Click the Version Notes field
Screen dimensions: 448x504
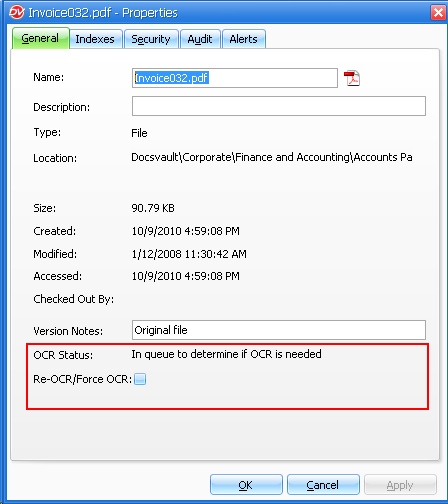(279, 330)
